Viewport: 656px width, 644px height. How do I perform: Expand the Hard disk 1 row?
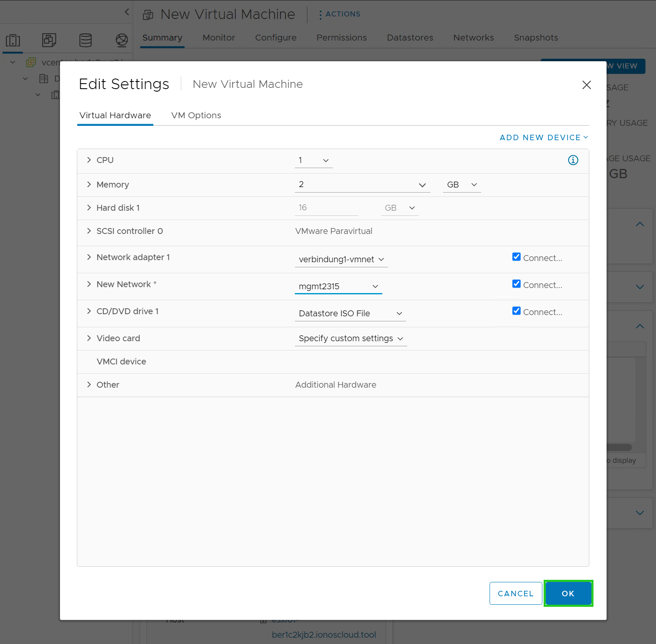89,208
